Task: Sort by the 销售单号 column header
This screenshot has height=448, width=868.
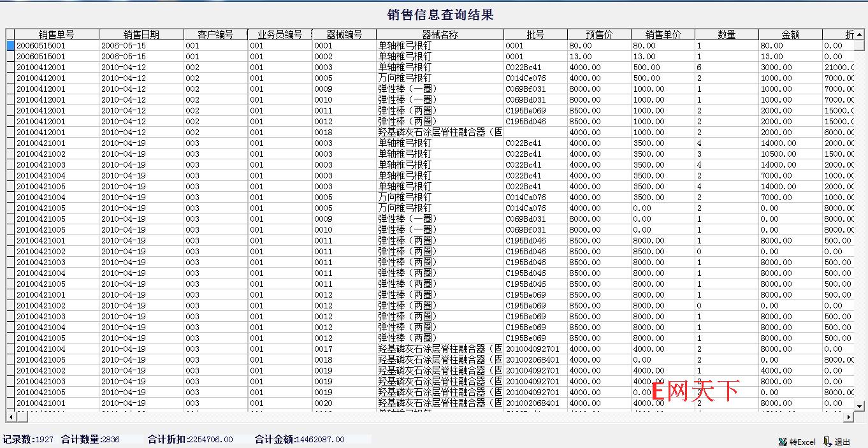Action: pos(56,34)
